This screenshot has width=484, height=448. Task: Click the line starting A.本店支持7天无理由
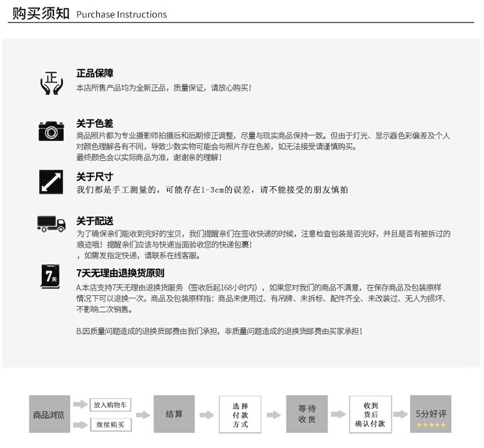pyautogui.click(x=259, y=288)
